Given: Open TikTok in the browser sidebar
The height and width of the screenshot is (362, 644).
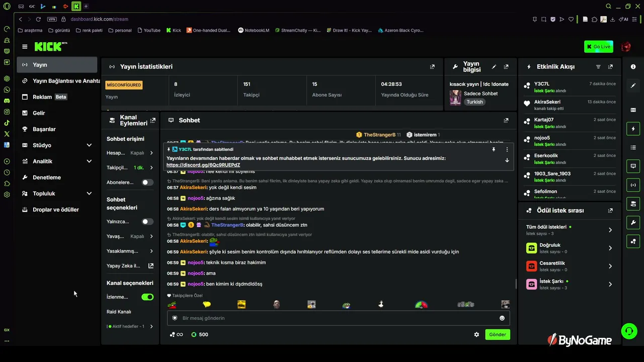Looking at the screenshot, I should pyautogui.click(x=7, y=123).
